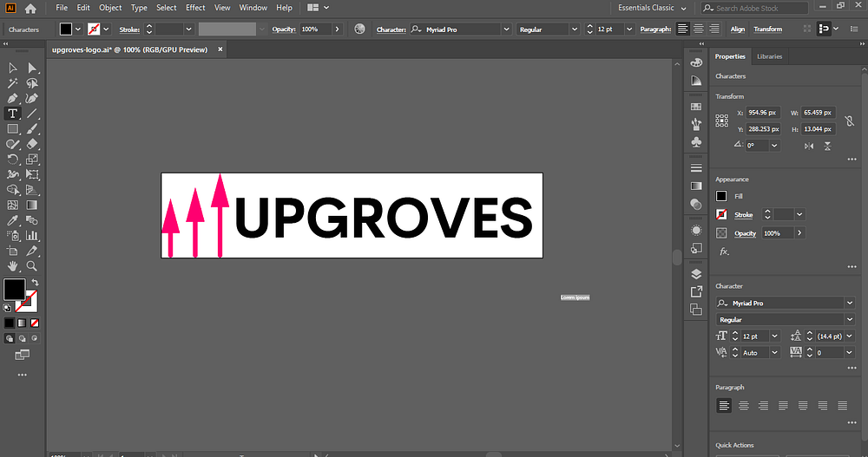Close the upgroves-logo.ai document tab
868x457 pixels.
[x=220, y=49]
